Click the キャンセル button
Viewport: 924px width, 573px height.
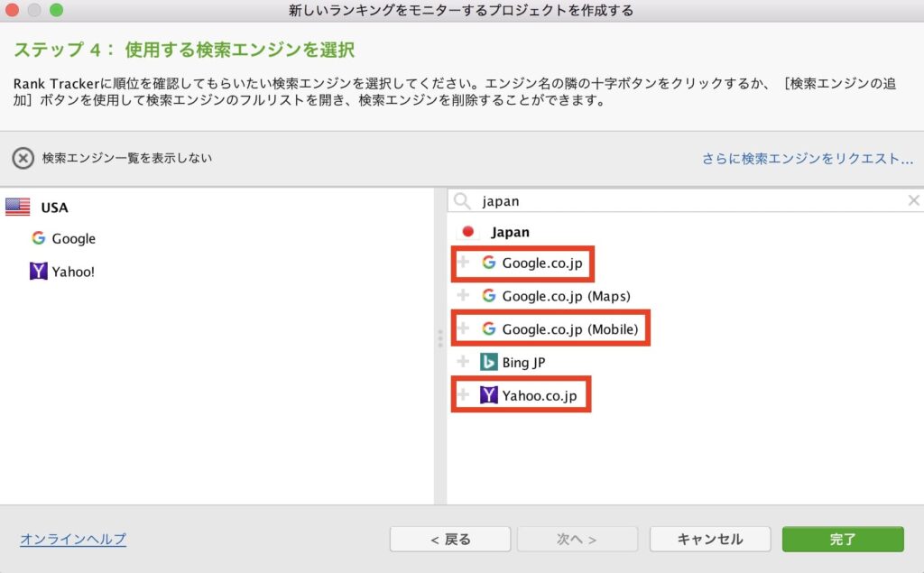[x=710, y=540]
